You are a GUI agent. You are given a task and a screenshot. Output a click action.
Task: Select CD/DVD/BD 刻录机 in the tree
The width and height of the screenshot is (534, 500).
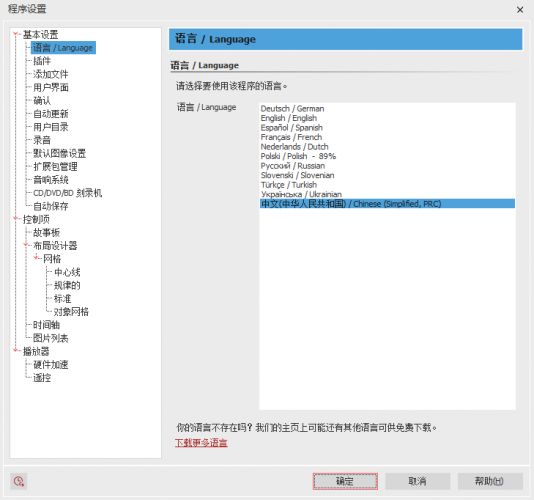(67, 193)
